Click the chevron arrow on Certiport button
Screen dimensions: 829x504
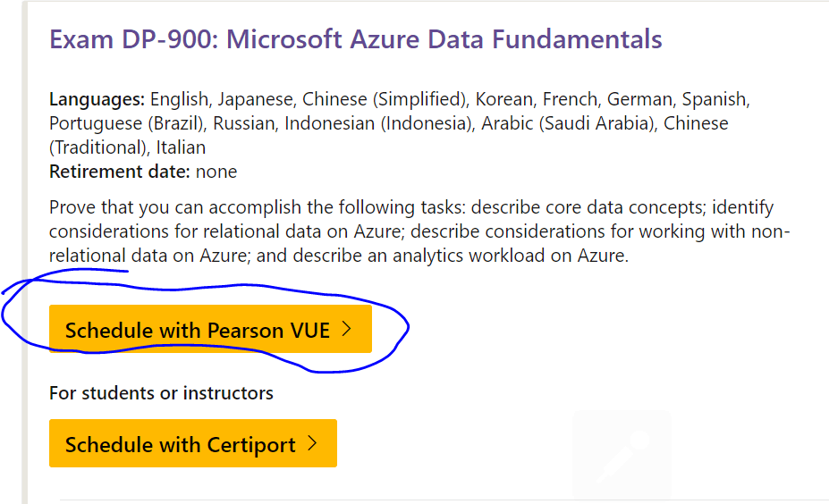pos(312,443)
